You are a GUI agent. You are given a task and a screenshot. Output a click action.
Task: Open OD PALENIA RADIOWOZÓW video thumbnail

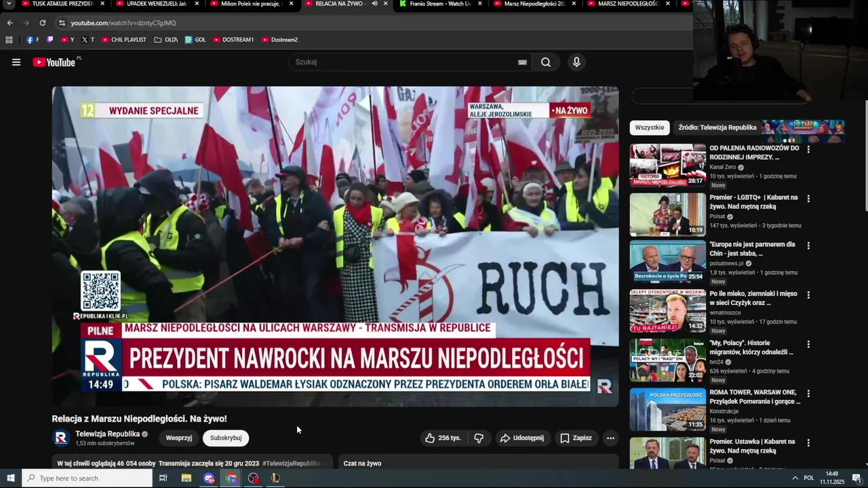coord(667,165)
